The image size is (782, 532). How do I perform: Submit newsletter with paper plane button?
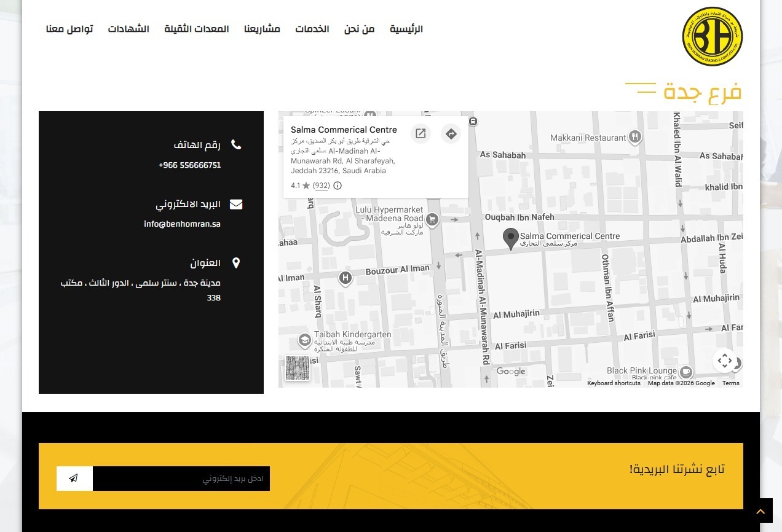[x=74, y=479]
